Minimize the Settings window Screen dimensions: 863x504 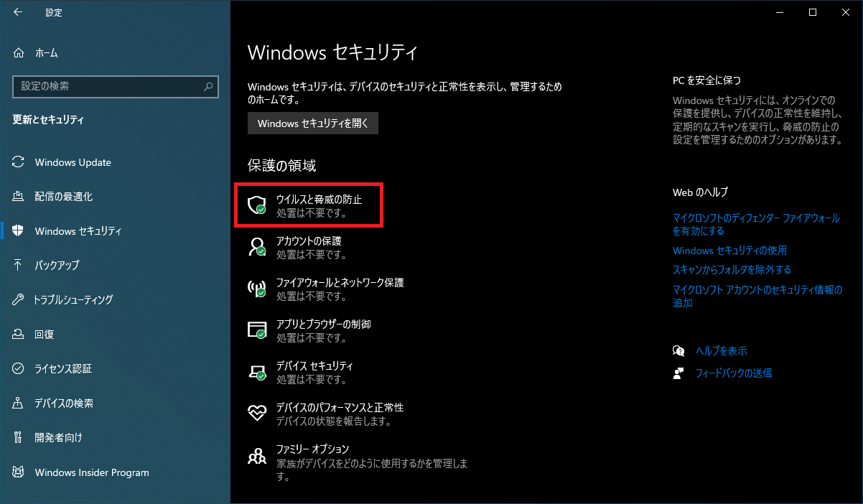(x=780, y=12)
